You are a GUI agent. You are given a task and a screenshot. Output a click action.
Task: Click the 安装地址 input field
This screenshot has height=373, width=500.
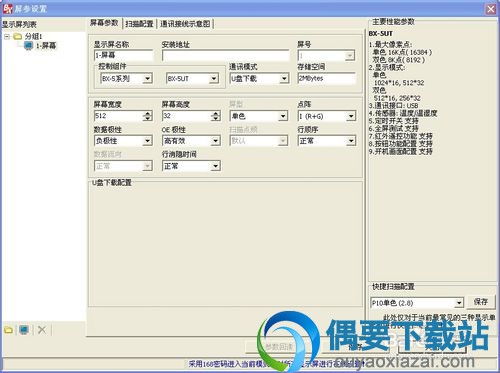tap(225, 55)
